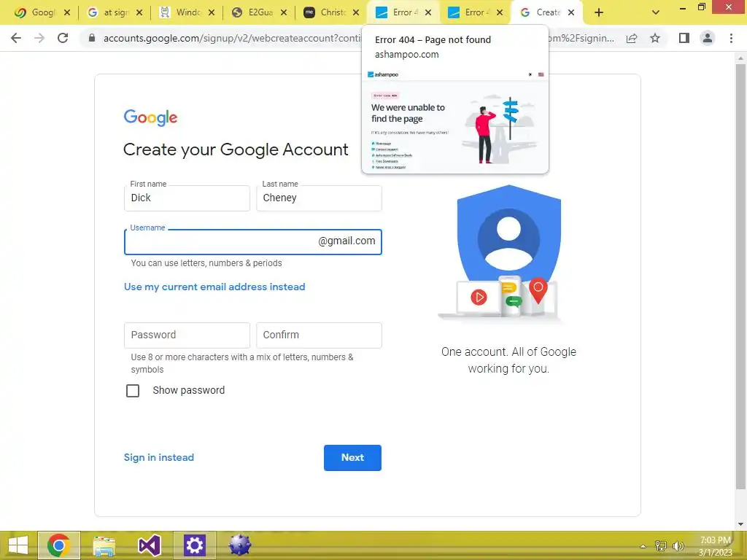This screenshot has width=747, height=560.
Task: Click the Google logo
Action: [x=150, y=117]
